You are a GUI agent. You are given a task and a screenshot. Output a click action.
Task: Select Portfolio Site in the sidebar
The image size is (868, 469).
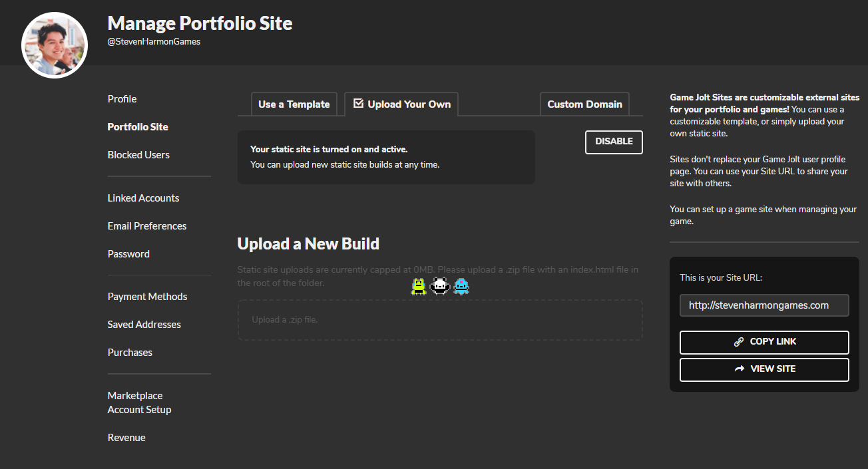click(138, 126)
